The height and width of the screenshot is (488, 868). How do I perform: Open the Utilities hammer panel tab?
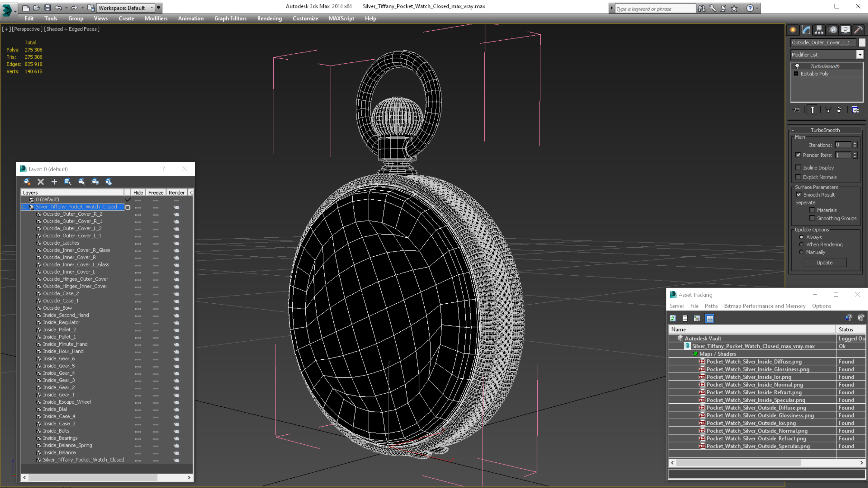859,30
